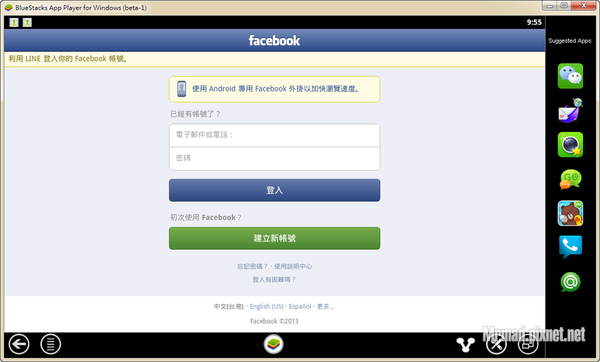Open the 忘記密碼 forgot password link
Image resolution: width=600 pixels, height=362 pixels.
(x=252, y=266)
